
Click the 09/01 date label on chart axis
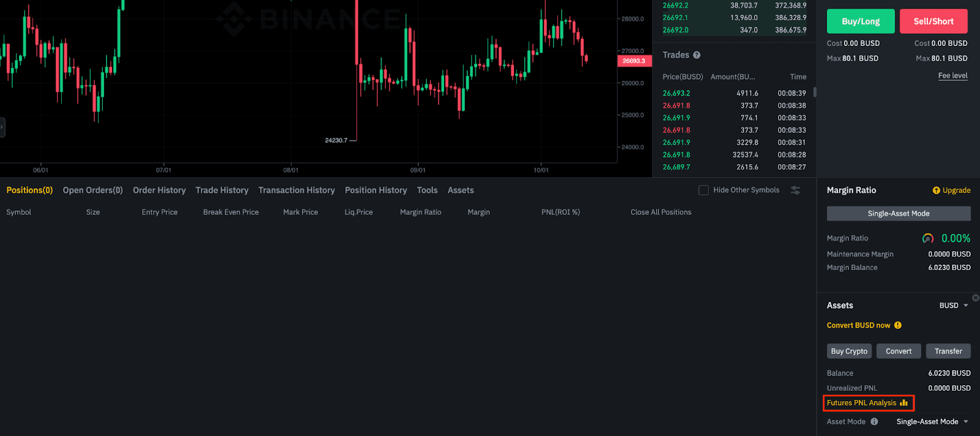418,170
